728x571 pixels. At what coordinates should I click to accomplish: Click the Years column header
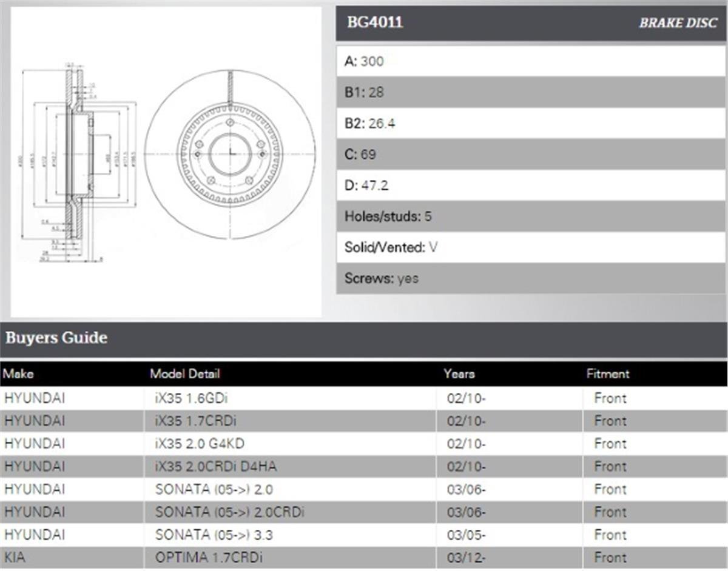(x=459, y=373)
